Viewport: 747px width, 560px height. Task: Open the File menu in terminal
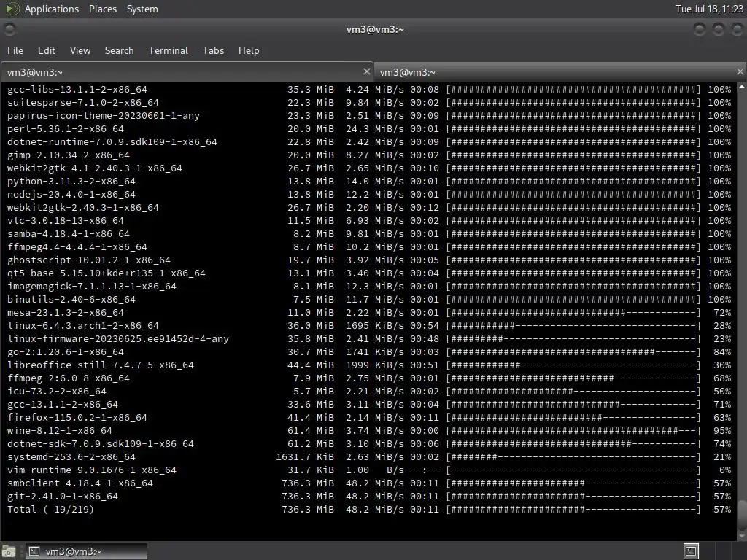tap(15, 50)
